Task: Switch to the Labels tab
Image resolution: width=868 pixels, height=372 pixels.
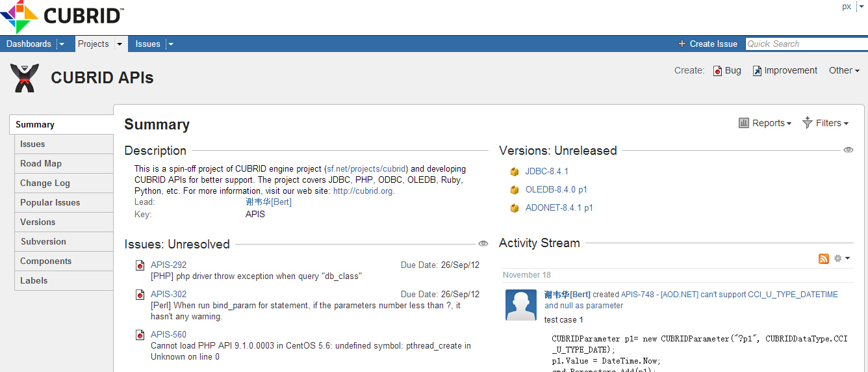Action: click(x=64, y=280)
